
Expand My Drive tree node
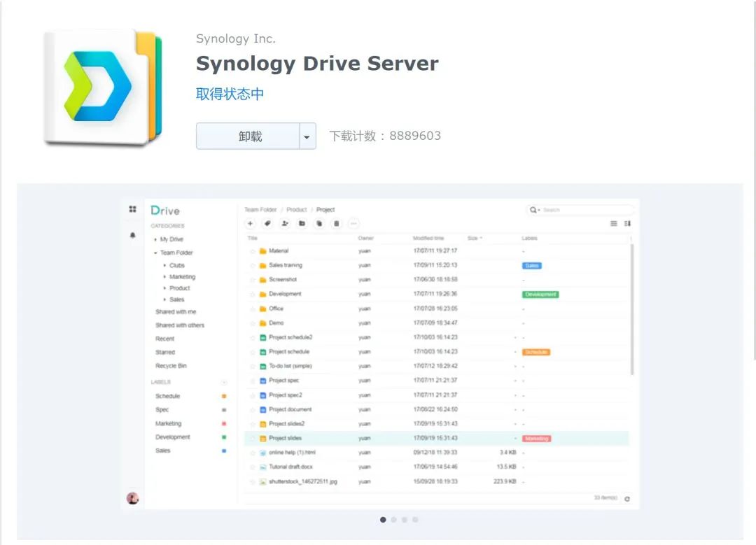click(x=155, y=239)
